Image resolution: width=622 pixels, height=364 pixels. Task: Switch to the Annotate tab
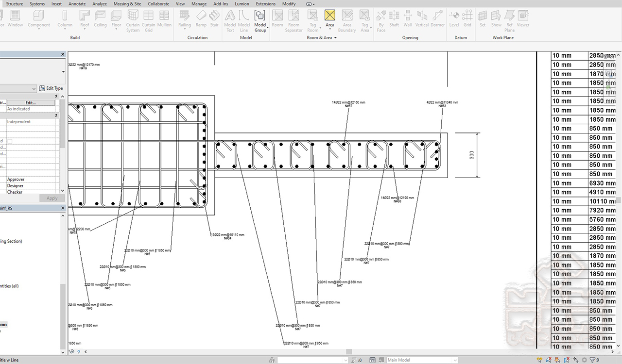77,4
